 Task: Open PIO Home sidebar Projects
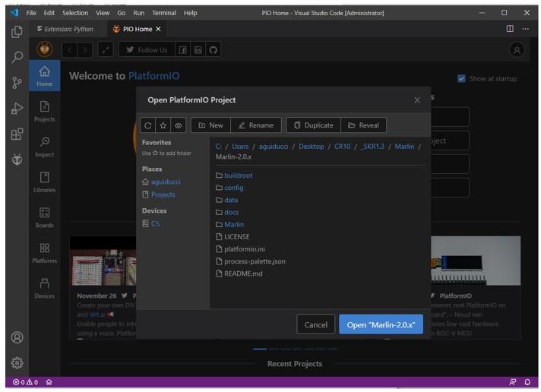point(45,111)
